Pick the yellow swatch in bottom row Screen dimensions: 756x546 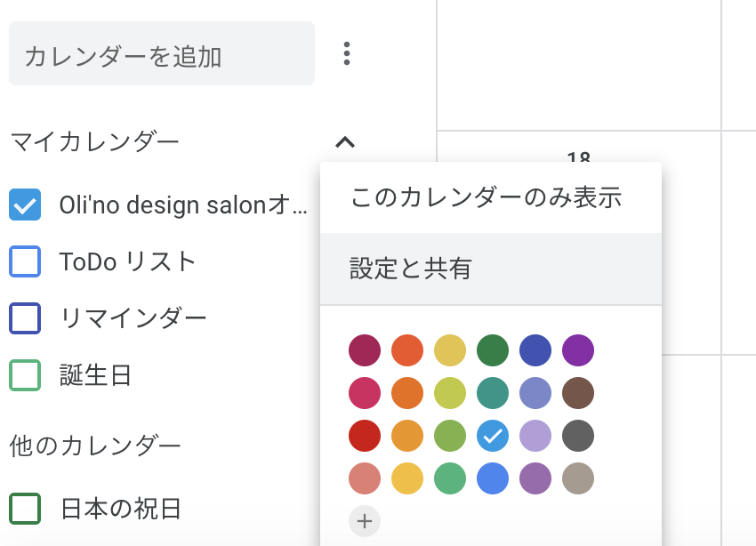click(407, 478)
